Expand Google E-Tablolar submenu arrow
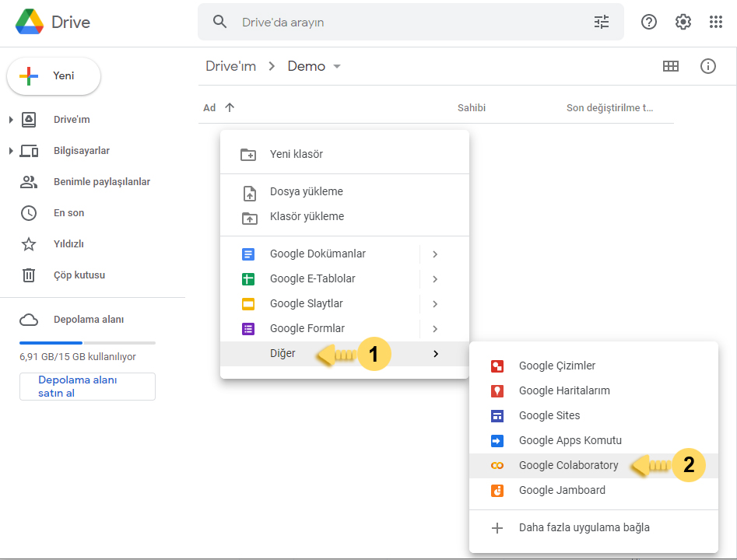The height and width of the screenshot is (560, 737). 435,279
